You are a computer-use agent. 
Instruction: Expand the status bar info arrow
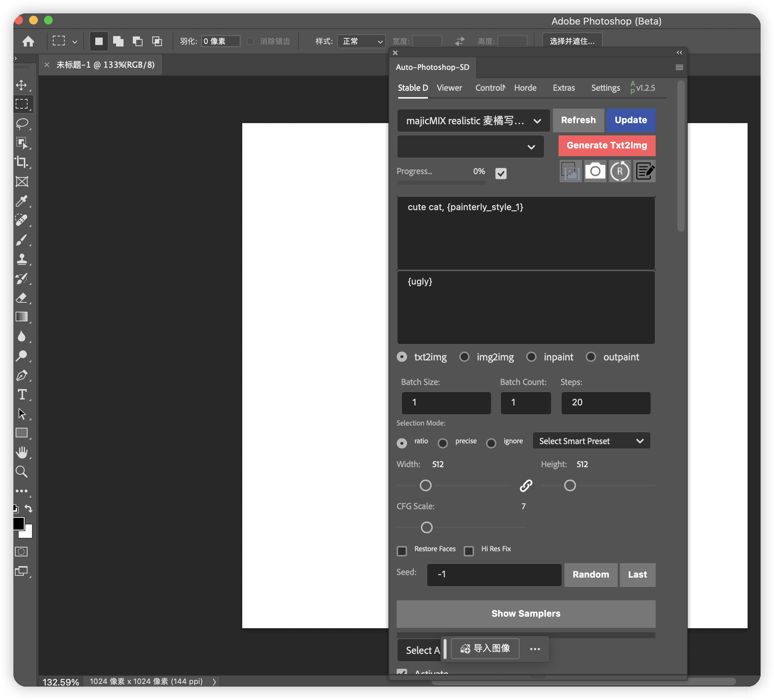tap(214, 681)
